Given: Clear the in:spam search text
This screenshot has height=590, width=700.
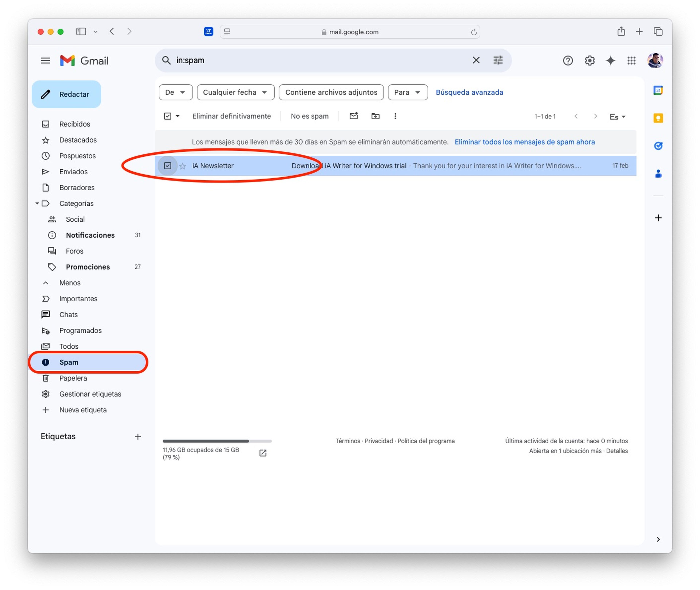Looking at the screenshot, I should (476, 60).
